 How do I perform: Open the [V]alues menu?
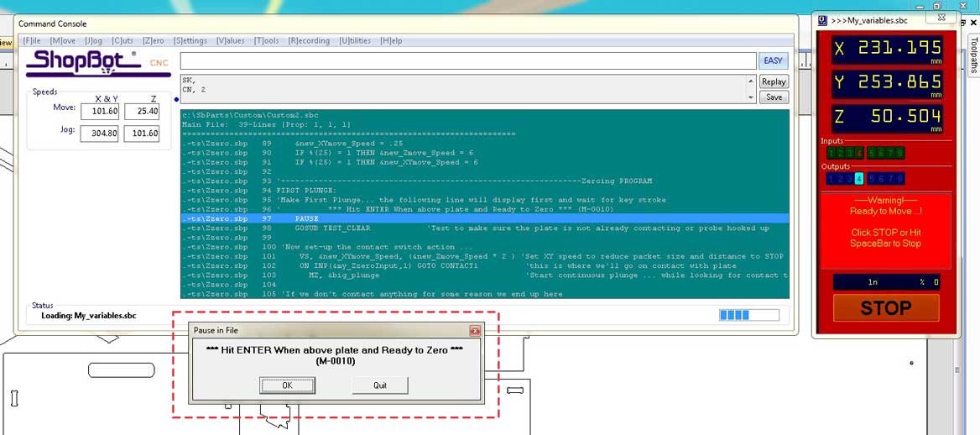click(x=231, y=40)
